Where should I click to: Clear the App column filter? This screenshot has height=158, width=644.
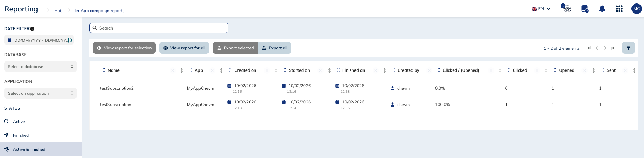point(212,70)
